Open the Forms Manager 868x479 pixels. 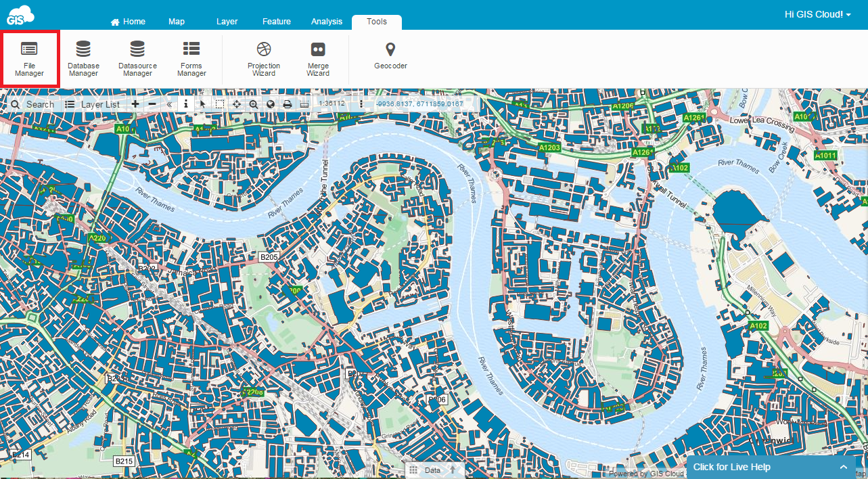[191, 58]
